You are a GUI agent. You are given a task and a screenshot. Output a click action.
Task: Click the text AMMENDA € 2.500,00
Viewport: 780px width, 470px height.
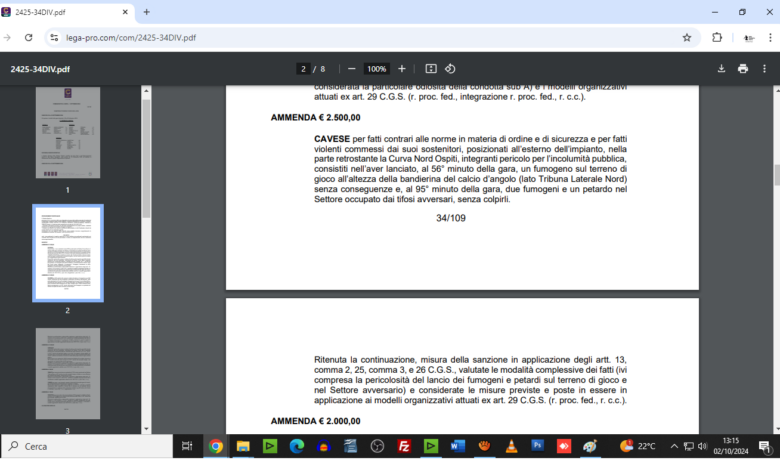coord(315,117)
